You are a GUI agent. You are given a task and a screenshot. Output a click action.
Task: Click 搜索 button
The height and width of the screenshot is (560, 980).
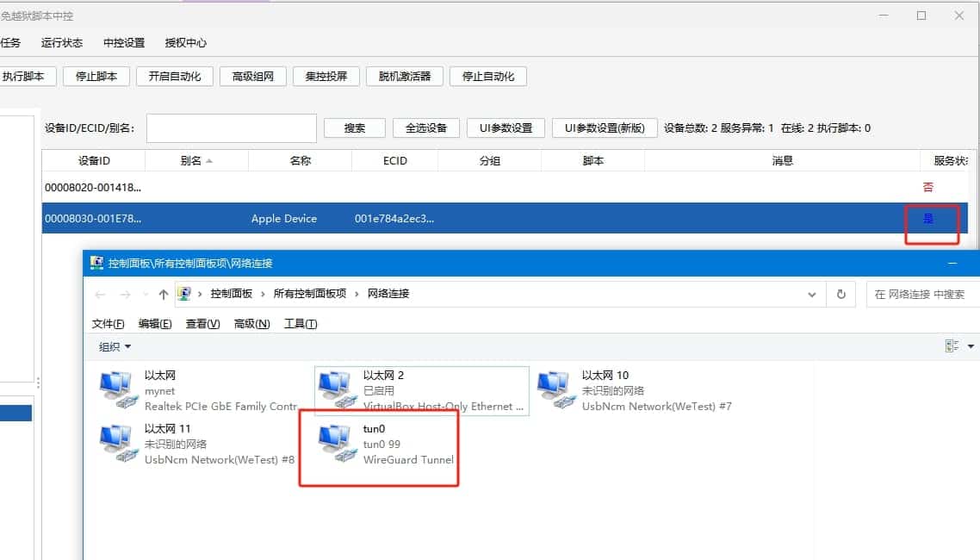pos(355,128)
